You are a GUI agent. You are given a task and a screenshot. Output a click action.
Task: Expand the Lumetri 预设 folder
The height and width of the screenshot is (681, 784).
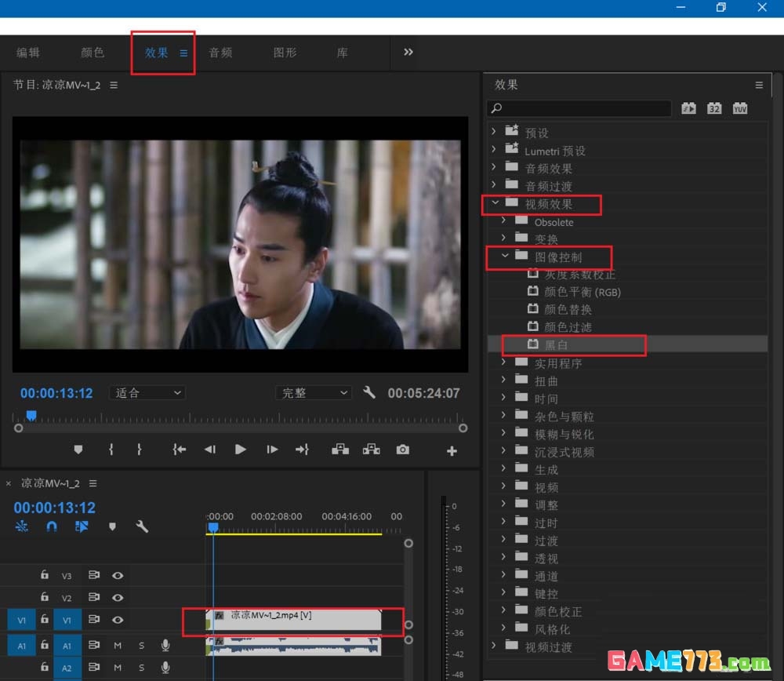click(x=494, y=149)
